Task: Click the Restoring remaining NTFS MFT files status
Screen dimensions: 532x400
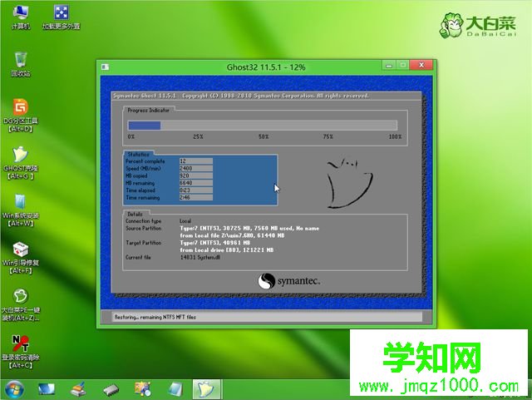Action: 155,317
